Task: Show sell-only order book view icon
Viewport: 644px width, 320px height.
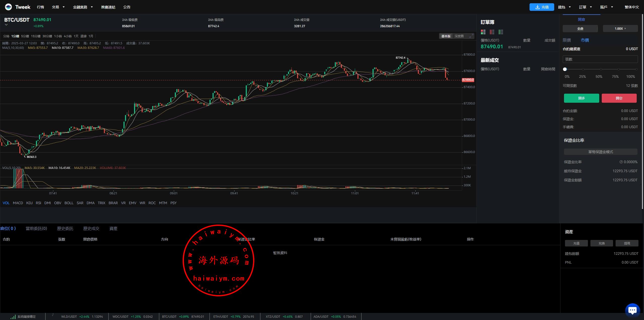Action: click(492, 32)
